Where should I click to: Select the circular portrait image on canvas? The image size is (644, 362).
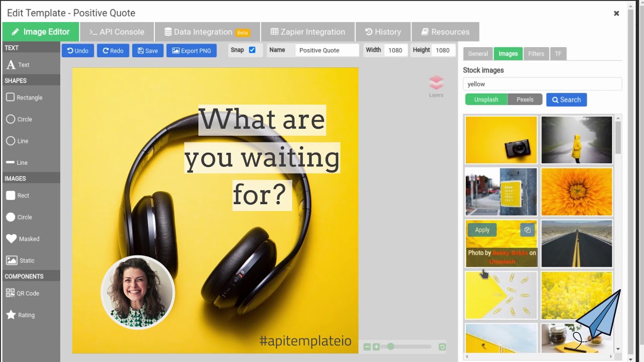(137, 293)
